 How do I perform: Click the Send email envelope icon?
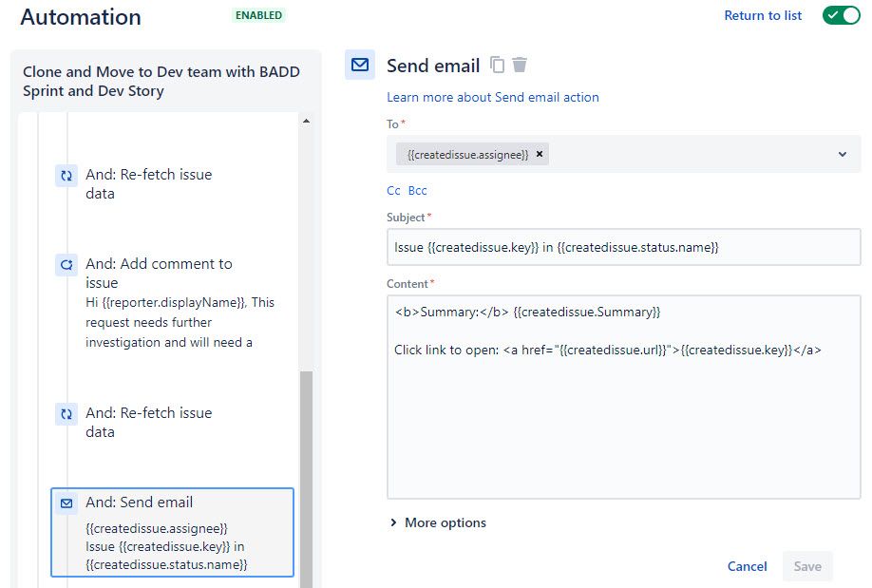coord(359,65)
